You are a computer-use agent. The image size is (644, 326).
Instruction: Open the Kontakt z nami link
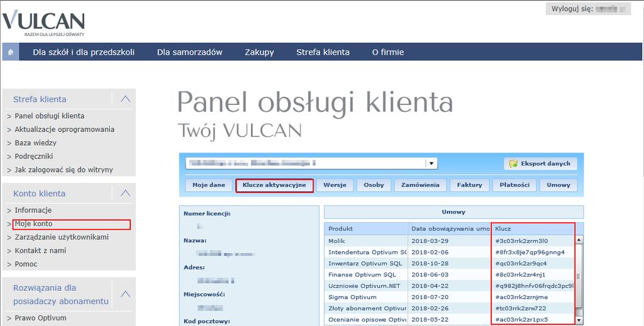[x=40, y=251]
